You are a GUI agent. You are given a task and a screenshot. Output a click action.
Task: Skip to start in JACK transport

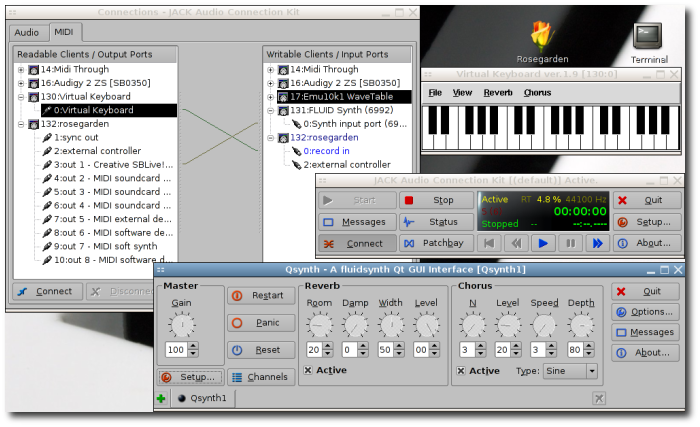tap(489, 243)
